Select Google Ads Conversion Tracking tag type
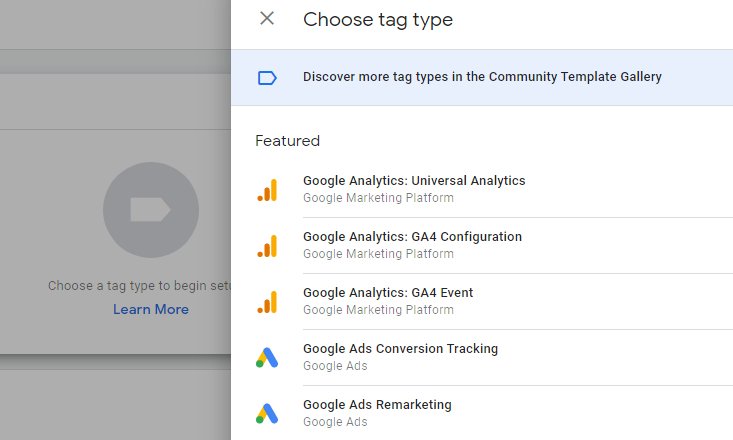 click(x=400, y=349)
